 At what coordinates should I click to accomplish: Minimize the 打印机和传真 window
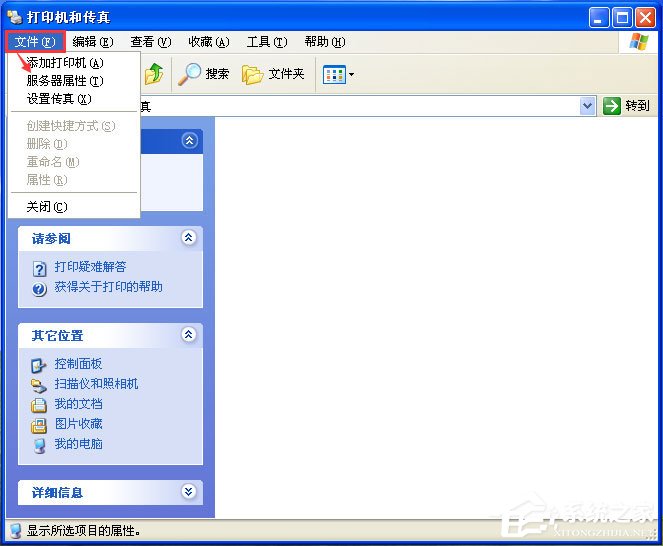599,18
